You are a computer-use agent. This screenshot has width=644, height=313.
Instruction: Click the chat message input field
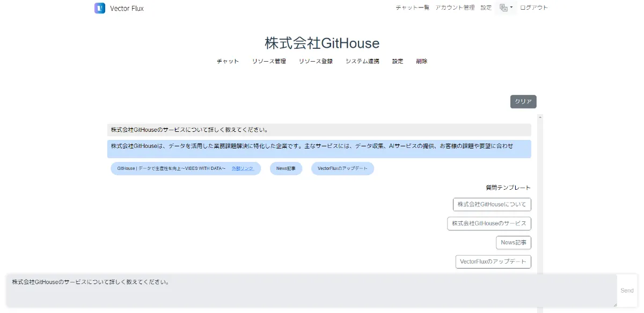(x=311, y=290)
